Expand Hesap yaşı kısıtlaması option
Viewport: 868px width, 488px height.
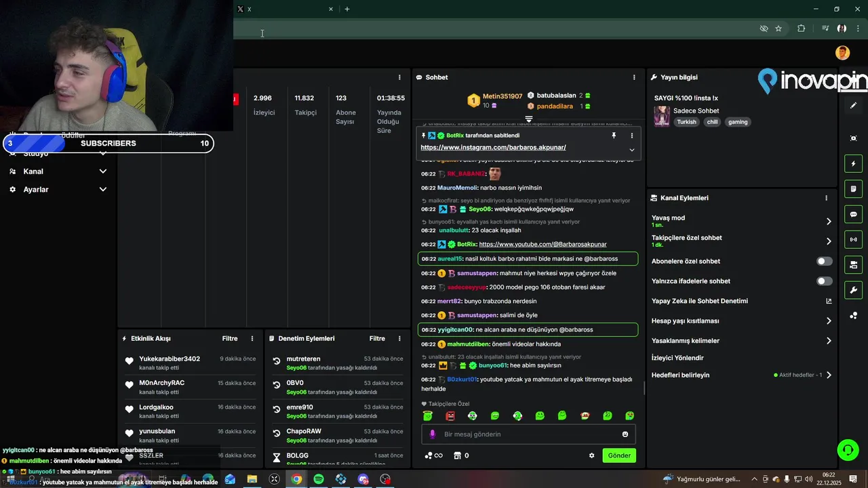click(829, 321)
